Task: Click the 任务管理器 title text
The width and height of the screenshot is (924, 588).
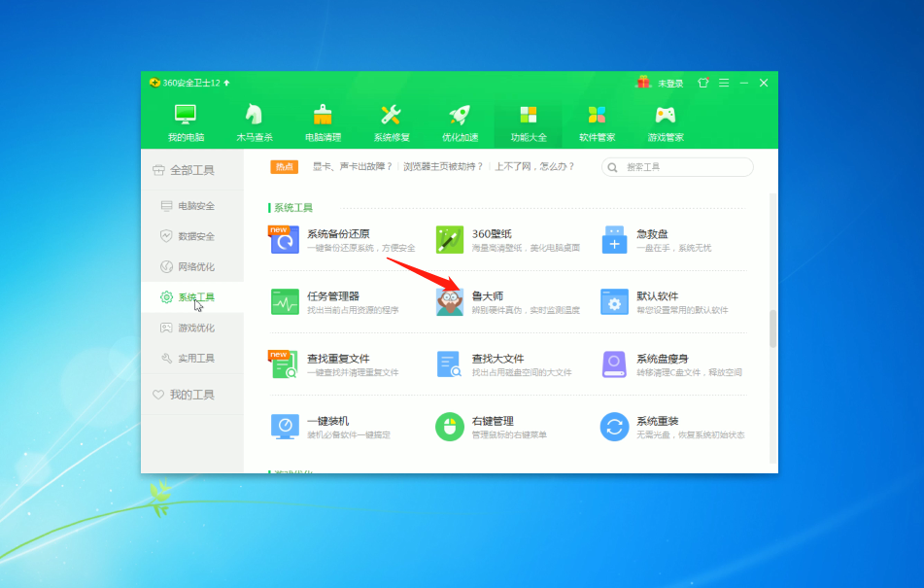Action: coord(333,295)
